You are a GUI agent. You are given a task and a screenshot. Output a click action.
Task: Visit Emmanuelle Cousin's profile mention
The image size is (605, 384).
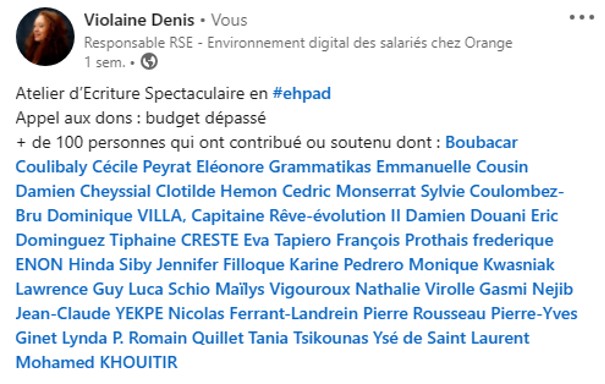[x=452, y=167]
